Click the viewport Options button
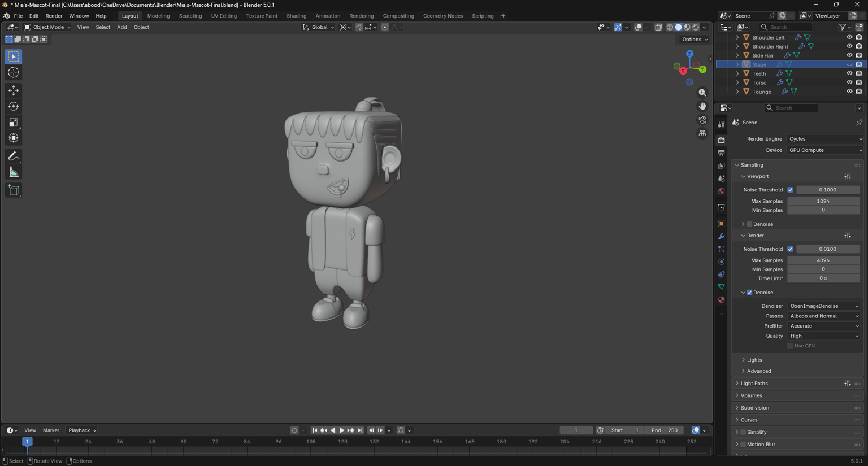The image size is (868, 466). (695, 40)
